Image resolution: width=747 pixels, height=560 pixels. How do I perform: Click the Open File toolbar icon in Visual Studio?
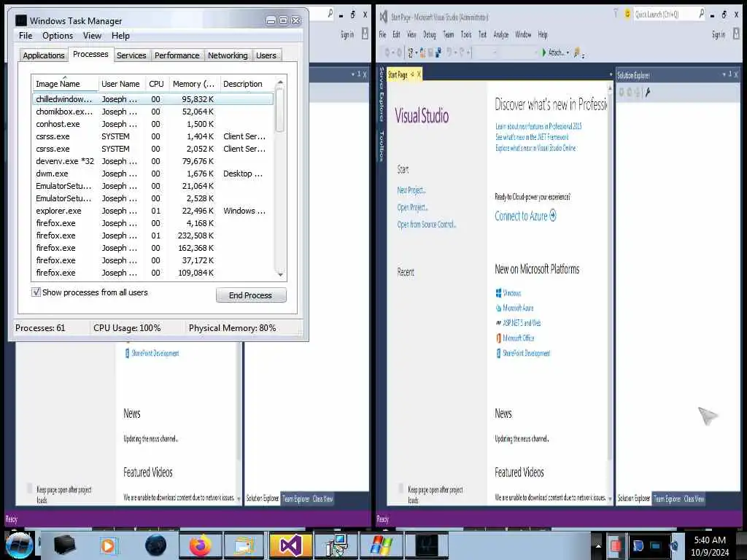(x=422, y=52)
